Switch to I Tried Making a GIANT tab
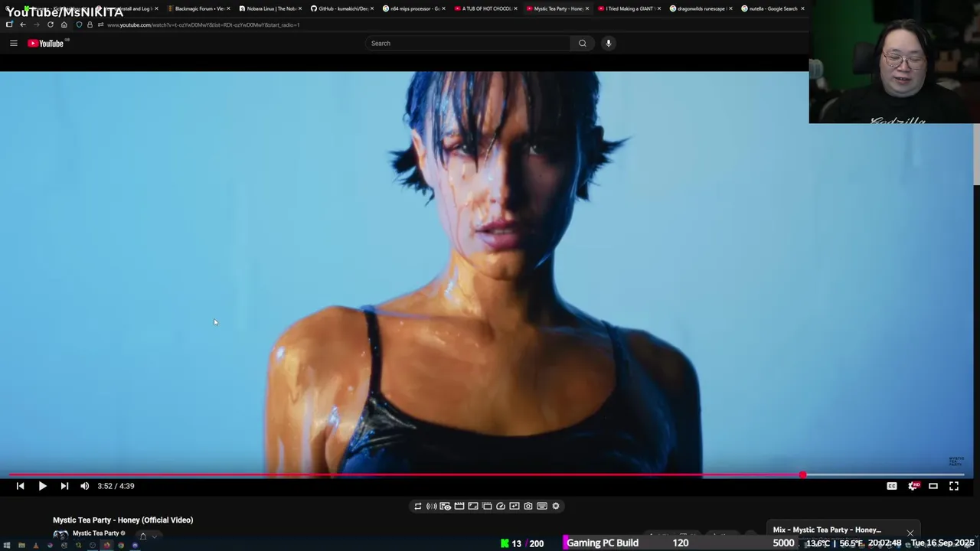980x551 pixels. (x=629, y=8)
